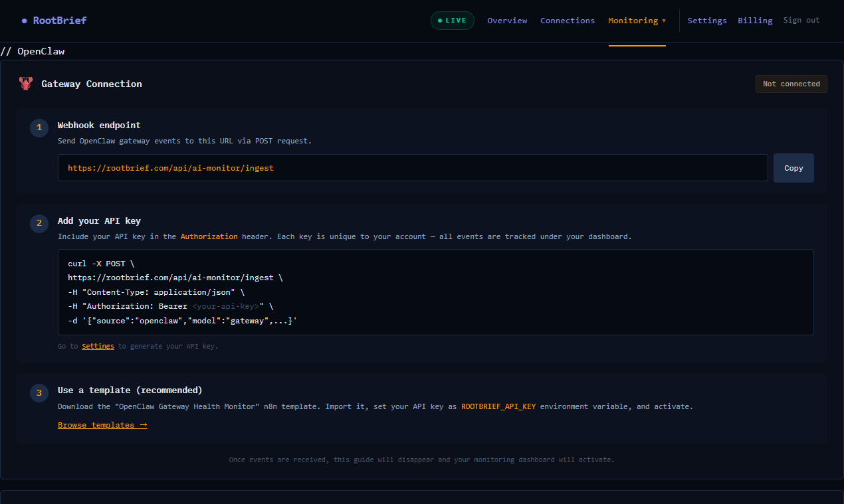Open the Billing page
Viewport: 844px width, 504px height.
tap(755, 21)
